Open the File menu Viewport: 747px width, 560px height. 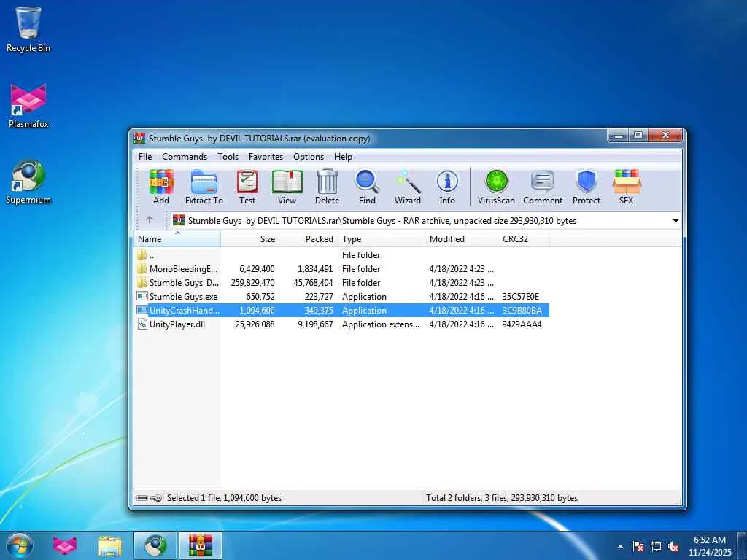pyautogui.click(x=145, y=157)
